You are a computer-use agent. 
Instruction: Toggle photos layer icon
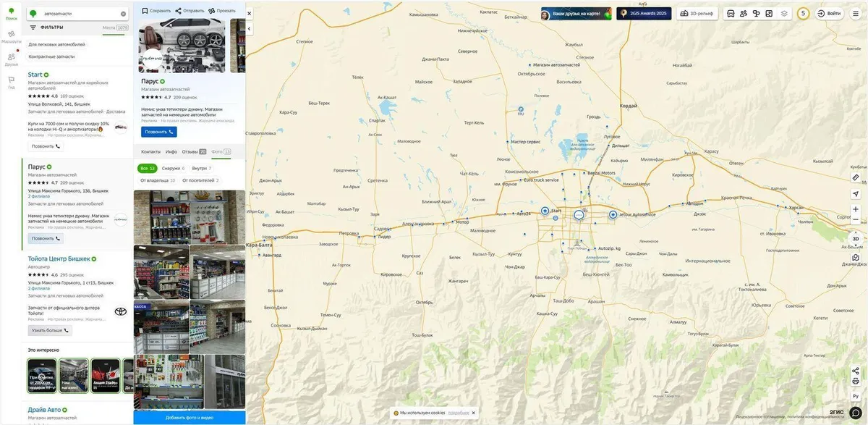[x=769, y=13]
